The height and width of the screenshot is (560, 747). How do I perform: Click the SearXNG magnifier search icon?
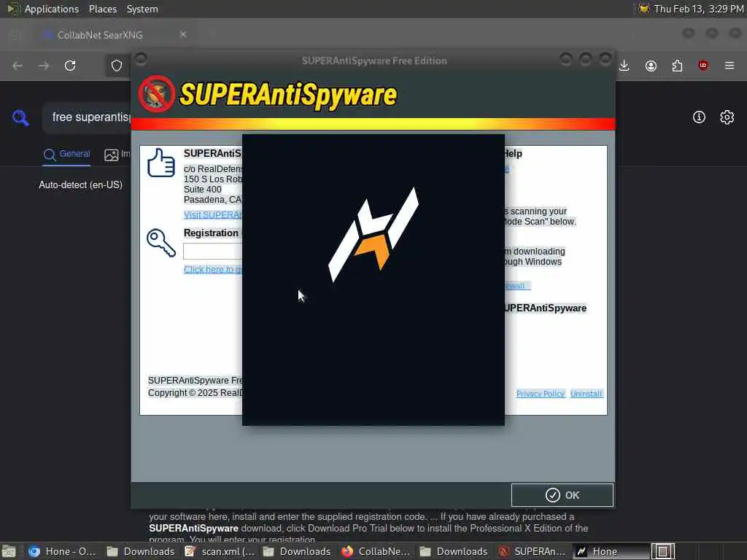tap(20, 117)
